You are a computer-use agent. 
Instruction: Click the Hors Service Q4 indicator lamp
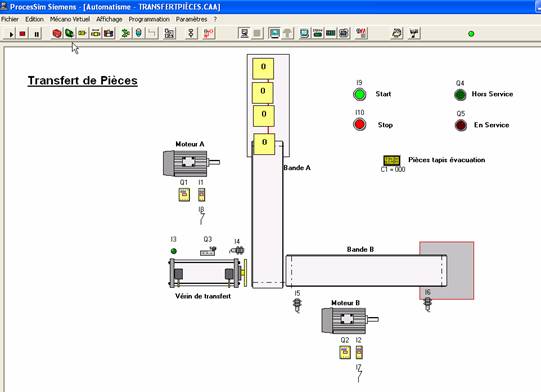pyautogui.click(x=460, y=95)
